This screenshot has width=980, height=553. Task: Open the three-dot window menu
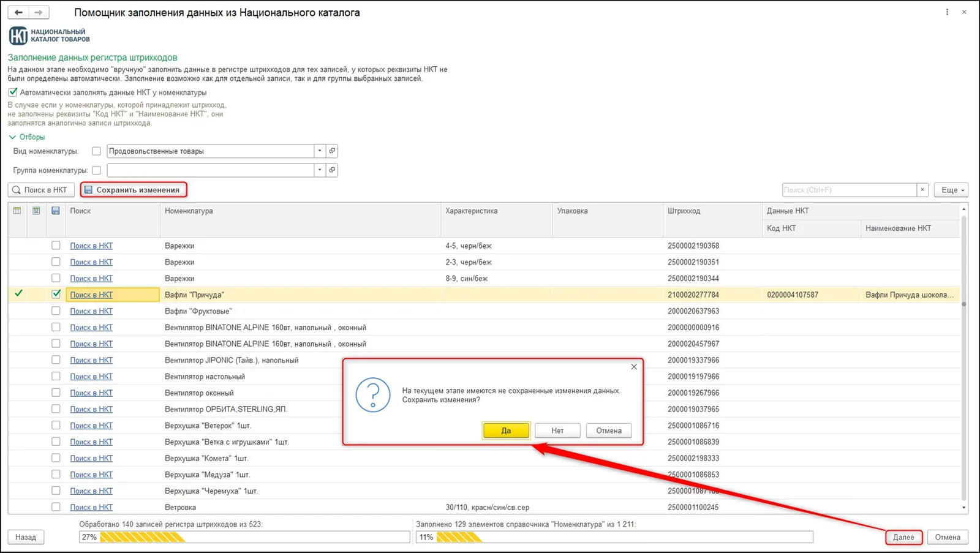(947, 12)
